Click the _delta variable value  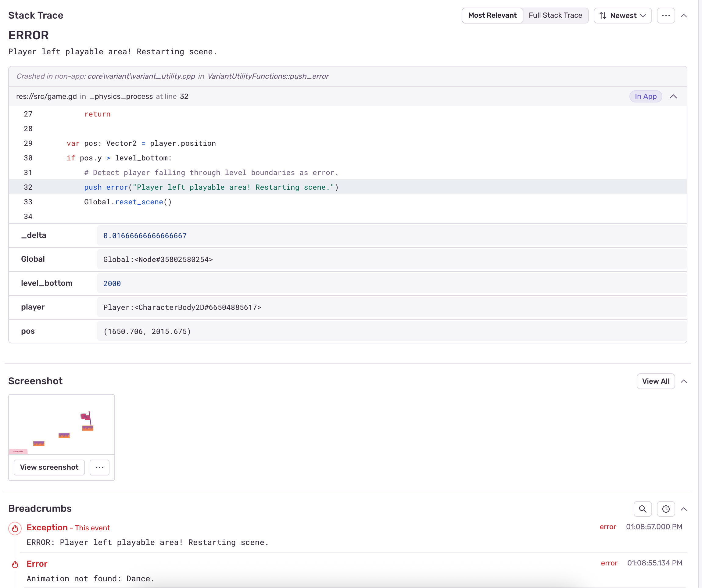pos(392,236)
